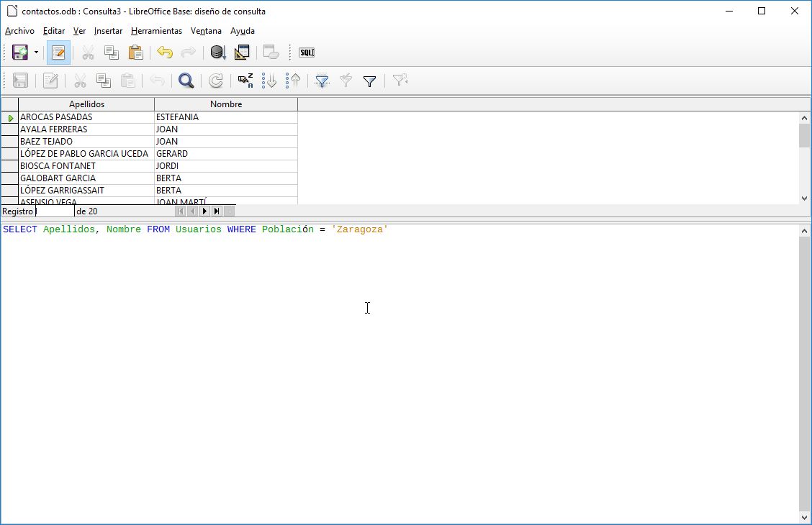
Task: Click the yellow Undo arrow
Action: (165, 52)
